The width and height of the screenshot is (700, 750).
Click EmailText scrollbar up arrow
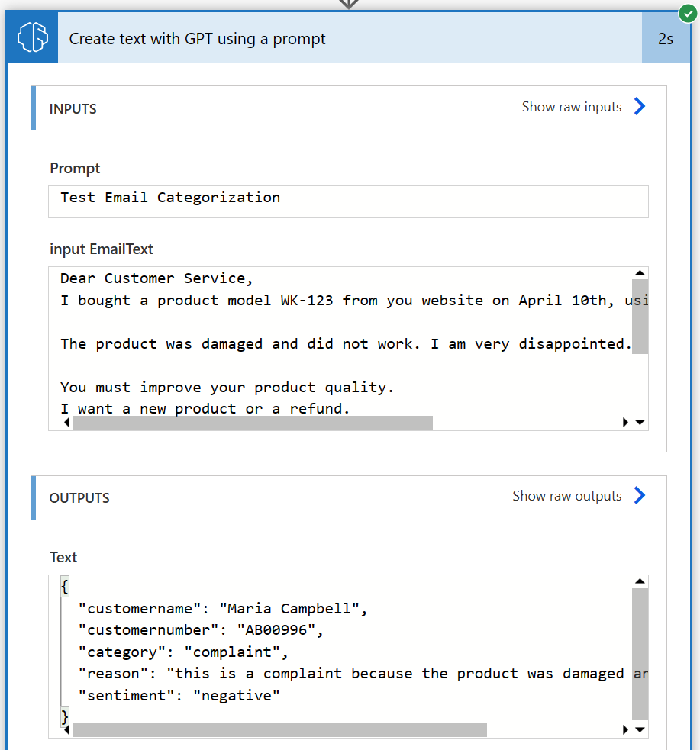(x=640, y=273)
